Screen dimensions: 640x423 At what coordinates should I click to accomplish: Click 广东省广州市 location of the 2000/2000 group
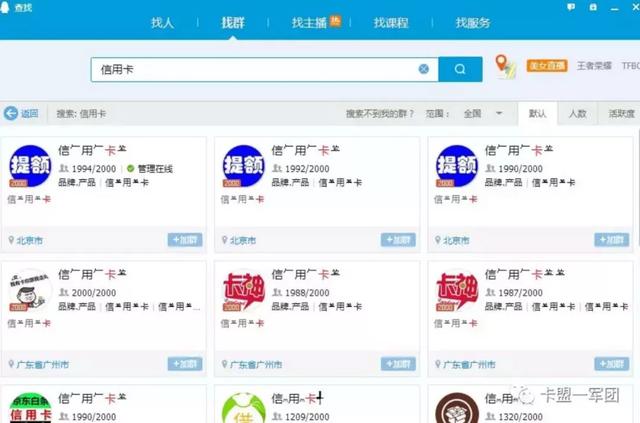(42, 365)
